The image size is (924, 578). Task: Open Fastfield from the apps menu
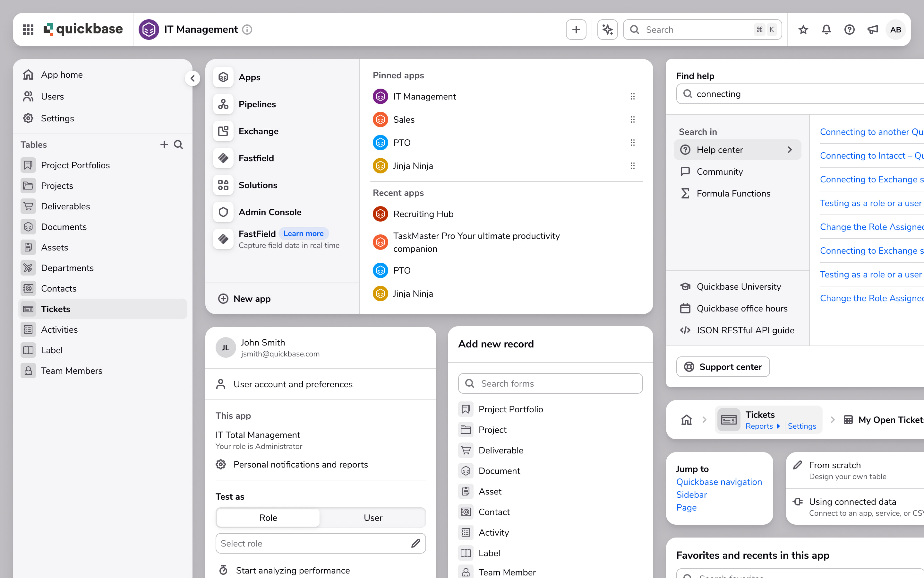coord(256,158)
